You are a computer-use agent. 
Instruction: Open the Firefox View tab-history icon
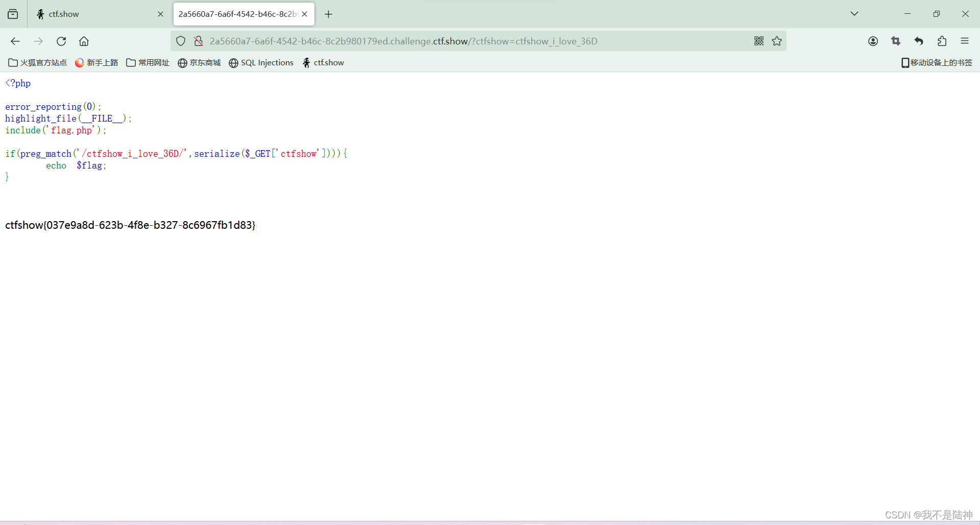(x=13, y=14)
